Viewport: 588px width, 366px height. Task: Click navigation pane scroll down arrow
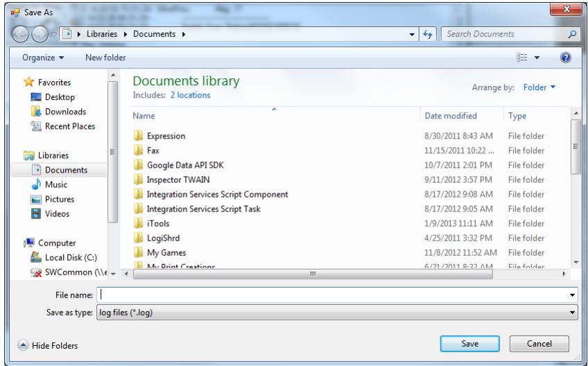113,274
